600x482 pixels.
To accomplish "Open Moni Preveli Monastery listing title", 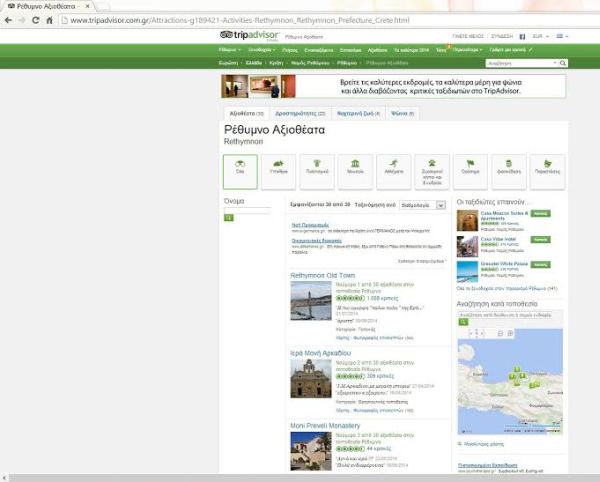I will (325, 426).
